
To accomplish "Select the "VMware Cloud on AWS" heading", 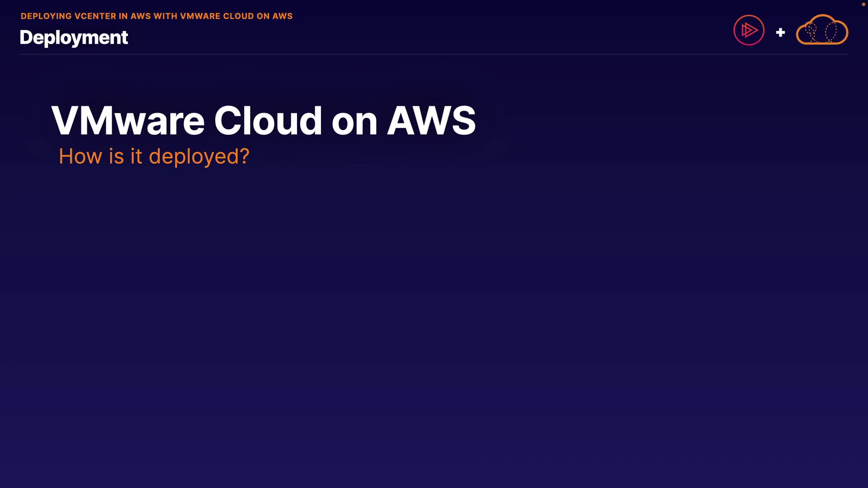I will 263,121.
